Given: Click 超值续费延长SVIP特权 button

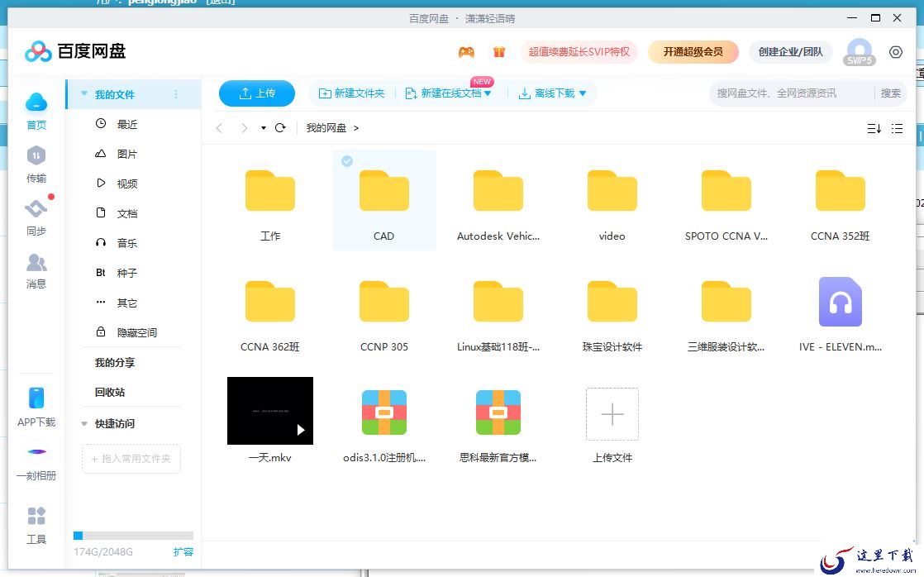Looking at the screenshot, I should (579, 52).
